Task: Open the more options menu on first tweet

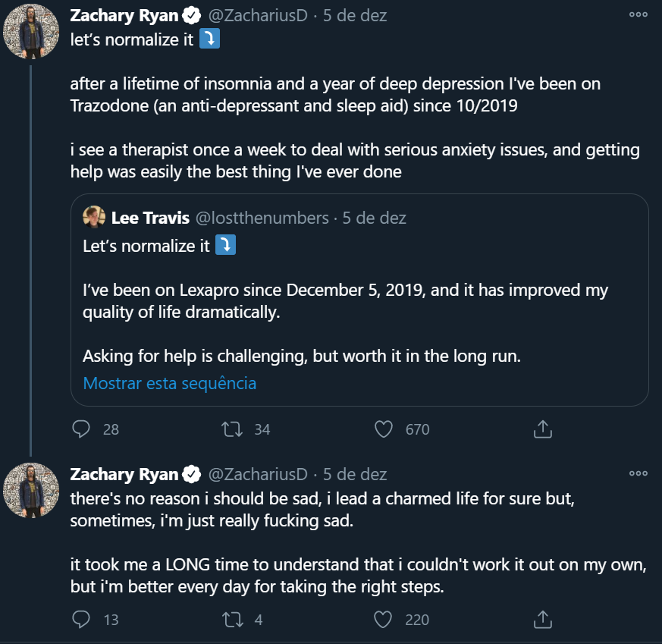Action: [638, 15]
